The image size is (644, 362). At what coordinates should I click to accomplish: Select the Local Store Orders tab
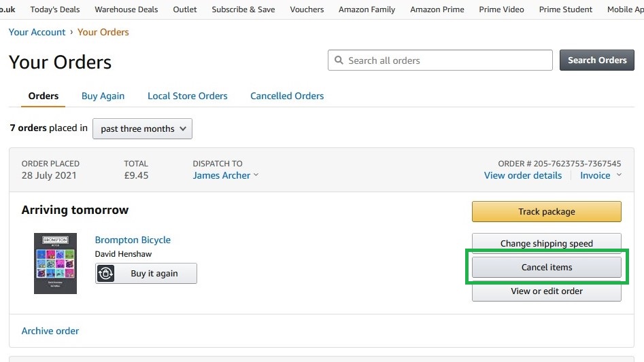187,96
